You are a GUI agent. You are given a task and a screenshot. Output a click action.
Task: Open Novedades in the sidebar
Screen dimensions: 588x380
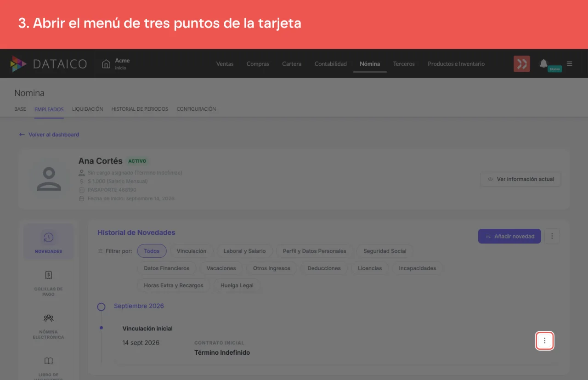point(48,242)
